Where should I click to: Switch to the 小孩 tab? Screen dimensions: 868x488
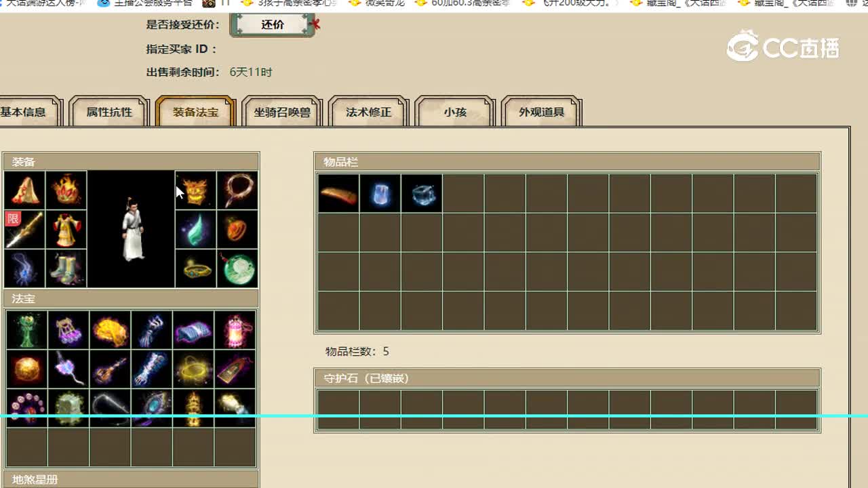[x=455, y=112]
